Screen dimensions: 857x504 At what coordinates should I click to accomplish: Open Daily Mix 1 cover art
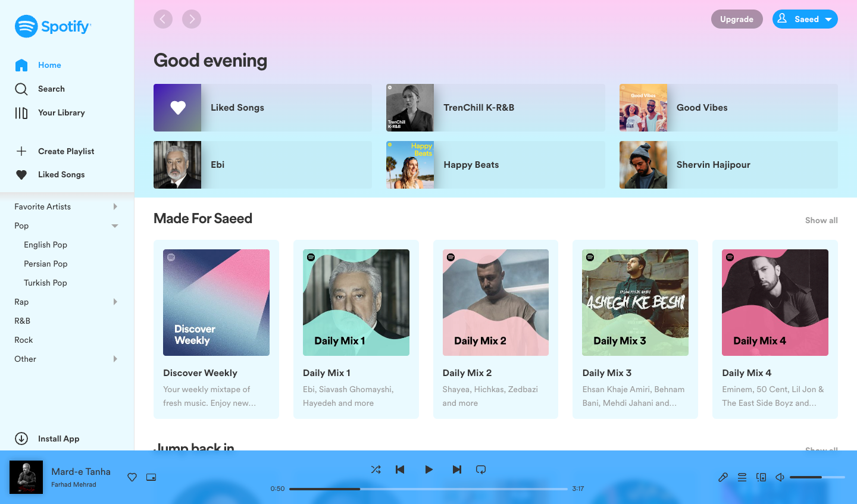[x=356, y=302]
